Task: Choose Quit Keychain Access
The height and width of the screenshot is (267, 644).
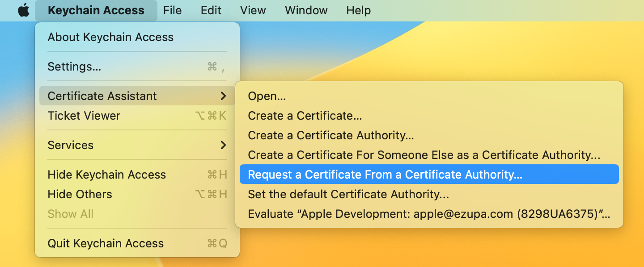Action: [x=137, y=243]
